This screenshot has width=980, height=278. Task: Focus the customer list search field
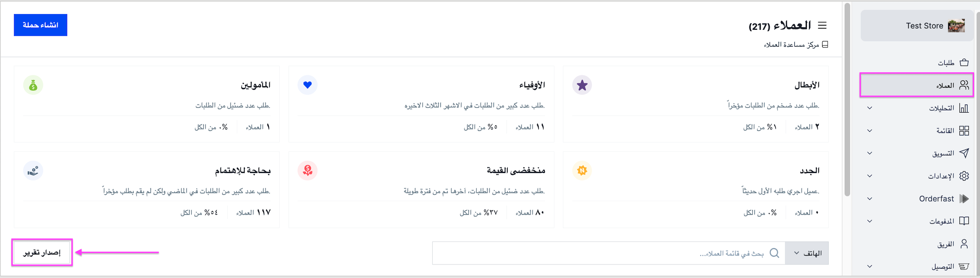[609, 253]
